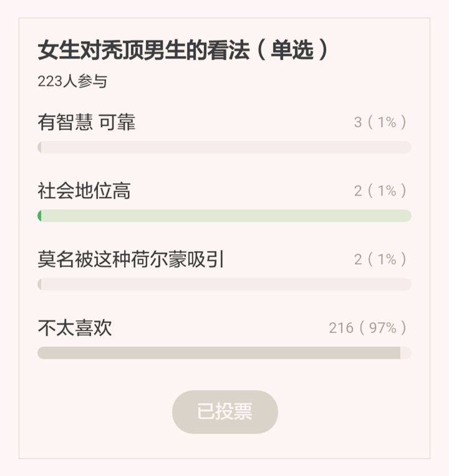
Task: Click the 3（1%） vote count
Action: [x=380, y=122]
